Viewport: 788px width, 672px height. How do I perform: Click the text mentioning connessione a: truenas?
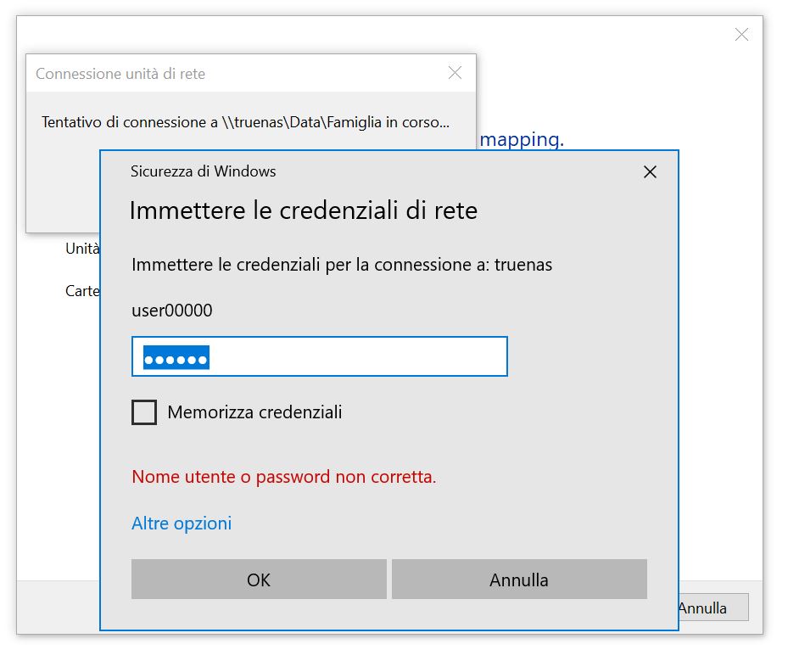342,265
